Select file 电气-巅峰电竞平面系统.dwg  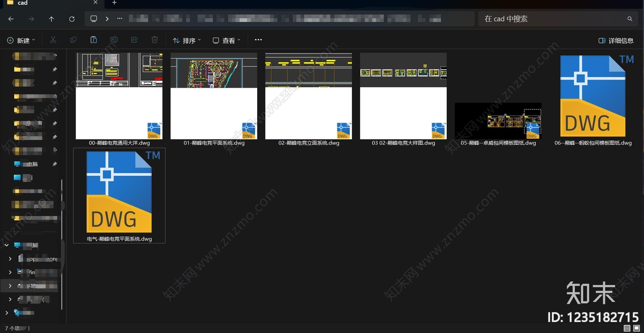click(x=119, y=195)
